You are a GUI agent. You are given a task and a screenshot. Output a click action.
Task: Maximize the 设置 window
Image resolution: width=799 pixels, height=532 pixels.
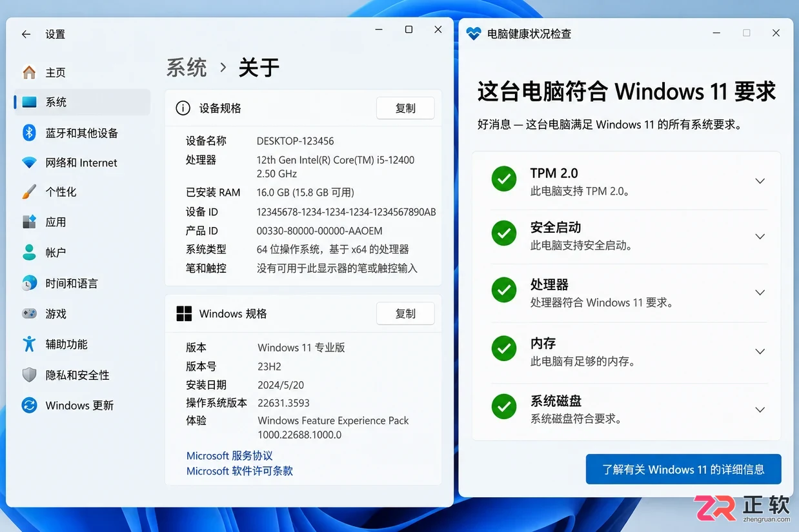tap(409, 30)
